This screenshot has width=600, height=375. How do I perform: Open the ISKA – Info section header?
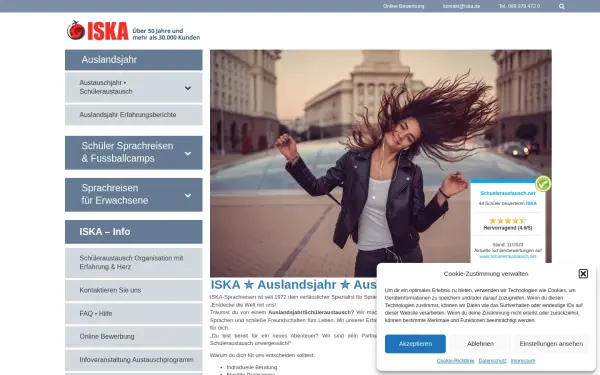(x=134, y=232)
